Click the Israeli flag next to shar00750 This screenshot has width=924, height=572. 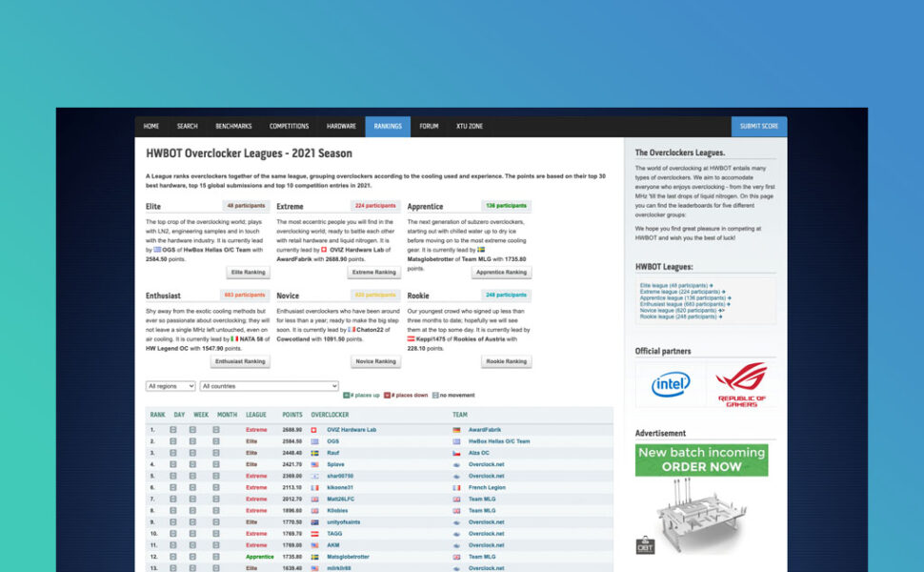314,476
